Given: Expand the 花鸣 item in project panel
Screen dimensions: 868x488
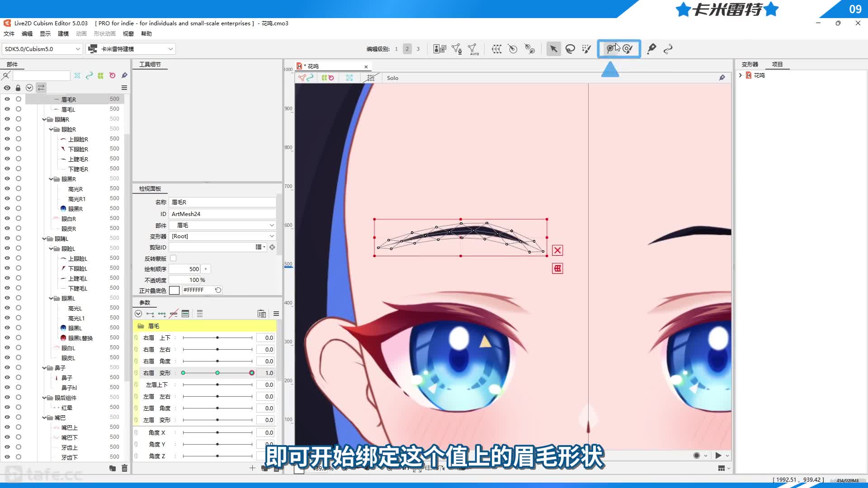Looking at the screenshot, I should (741, 75).
